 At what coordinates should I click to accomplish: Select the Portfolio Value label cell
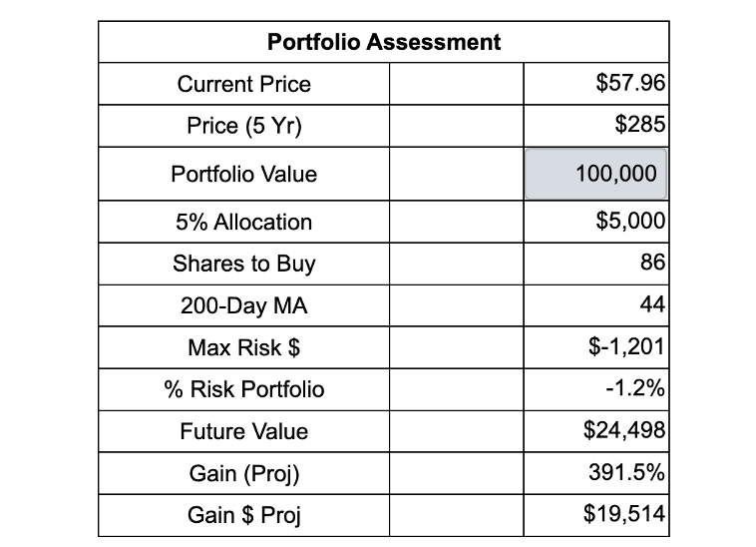244,174
